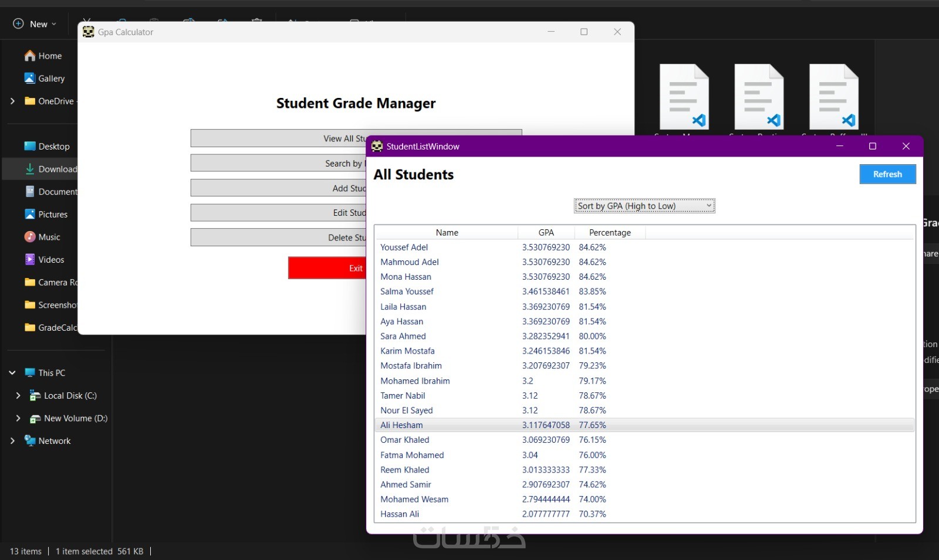939x560 pixels.
Task: Collapse the This PC tree node
Action: tap(12, 373)
